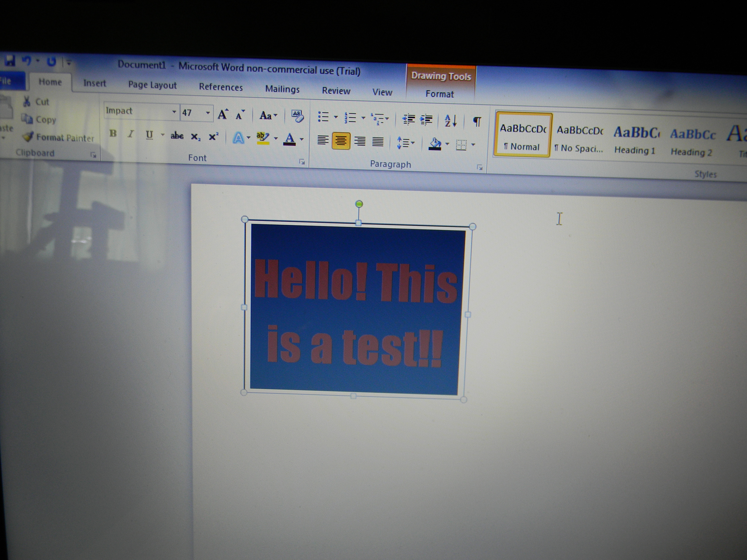Open the Impact font name dropdown

(174, 112)
